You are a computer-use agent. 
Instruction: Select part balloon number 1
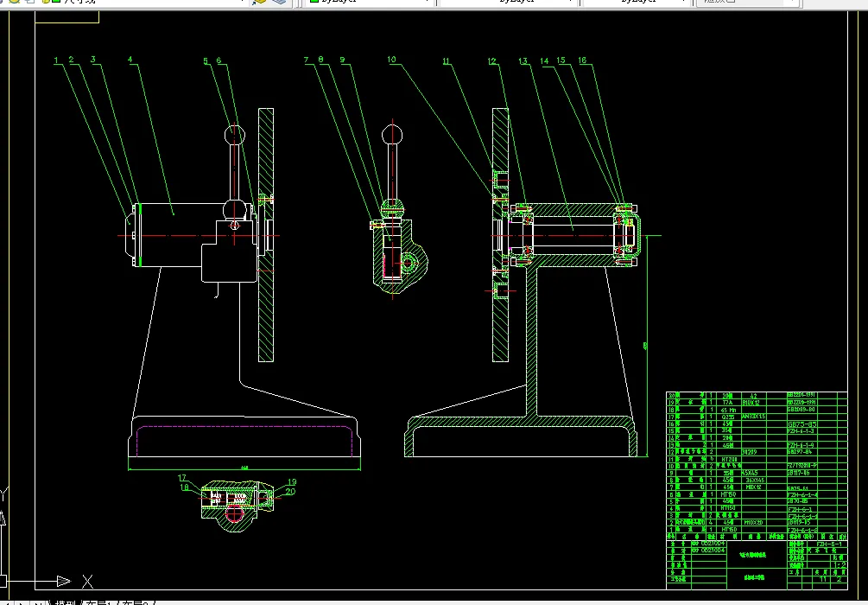56,60
